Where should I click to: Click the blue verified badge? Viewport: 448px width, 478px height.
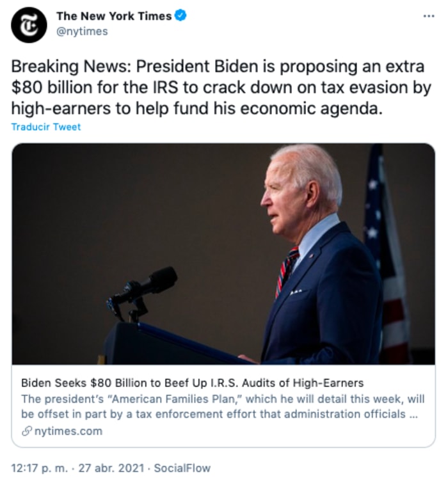pyautogui.click(x=181, y=16)
